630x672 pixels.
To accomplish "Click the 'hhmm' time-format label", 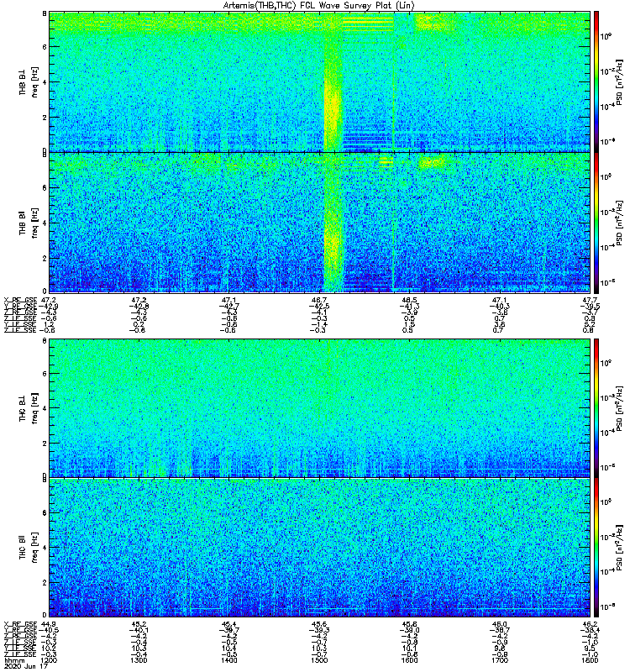I will [13, 660].
